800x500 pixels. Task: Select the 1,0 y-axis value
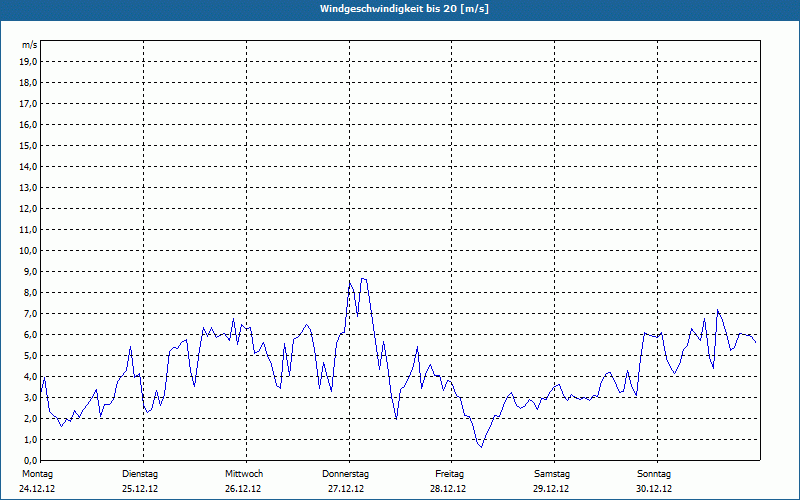pos(30,439)
